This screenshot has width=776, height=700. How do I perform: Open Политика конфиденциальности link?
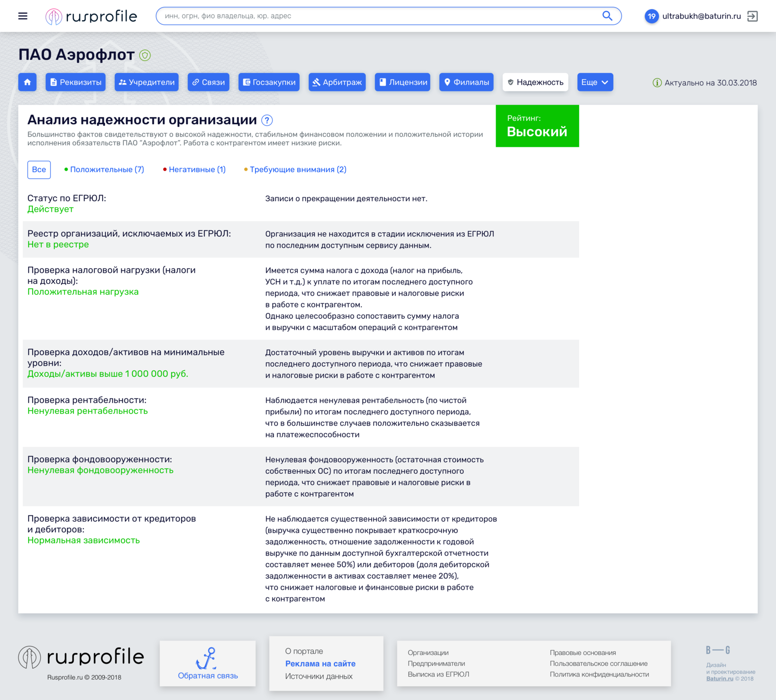tap(600, 675)
